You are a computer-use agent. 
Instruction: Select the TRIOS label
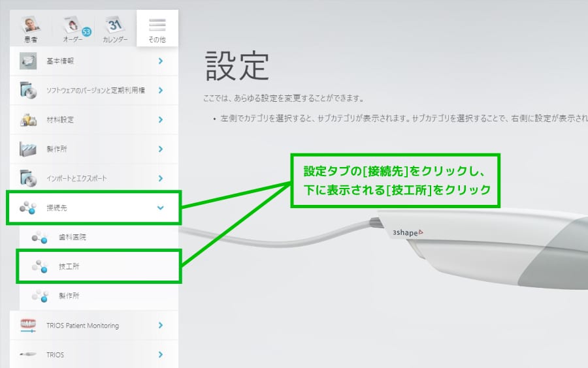55,354
